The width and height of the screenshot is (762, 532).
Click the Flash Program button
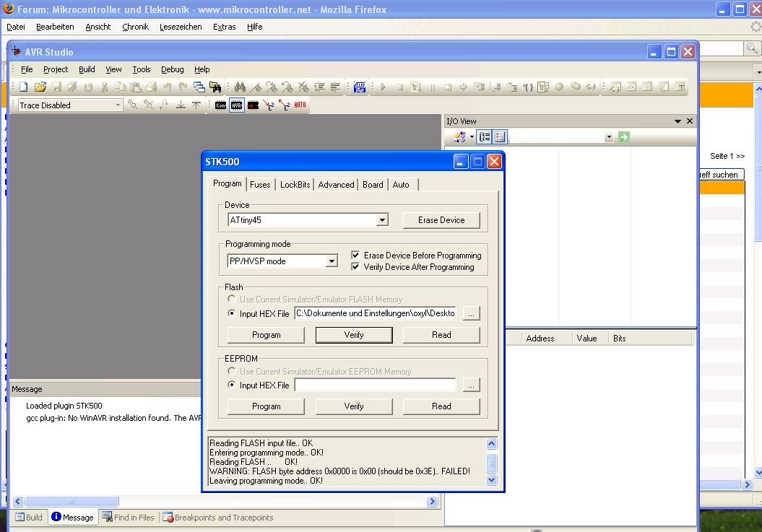click(267, 335)
